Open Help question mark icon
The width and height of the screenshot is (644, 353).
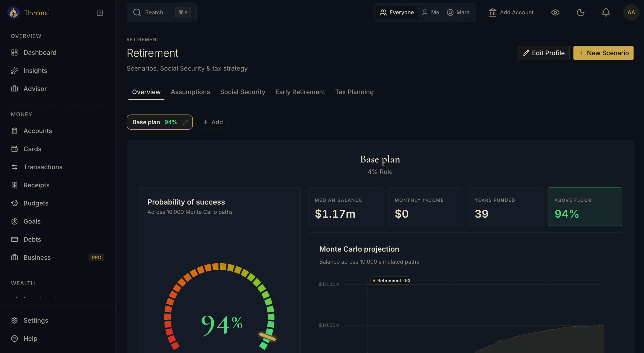pyautogui.click(x=14, y=339)
